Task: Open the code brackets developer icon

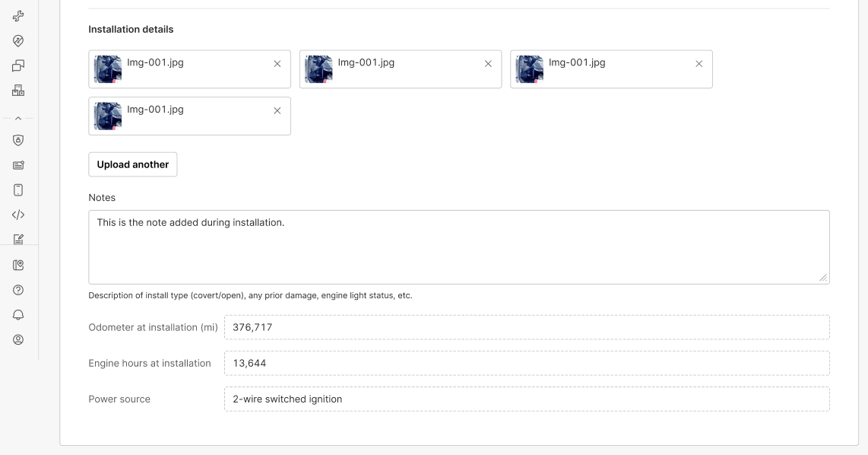Action: tap(18, 215)
